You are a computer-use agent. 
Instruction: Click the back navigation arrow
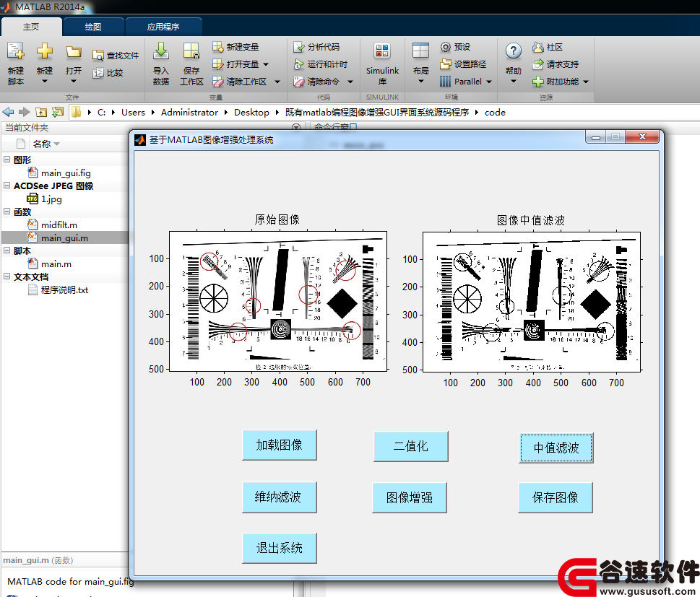click(x=8, y=112)
